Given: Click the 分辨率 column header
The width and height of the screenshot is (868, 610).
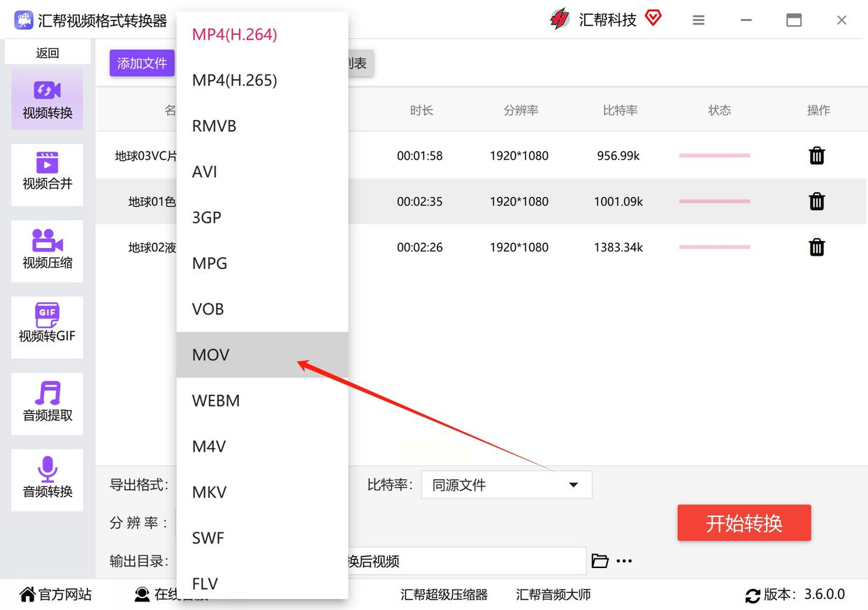Looking at the screenshot, I should pos(521,110).
